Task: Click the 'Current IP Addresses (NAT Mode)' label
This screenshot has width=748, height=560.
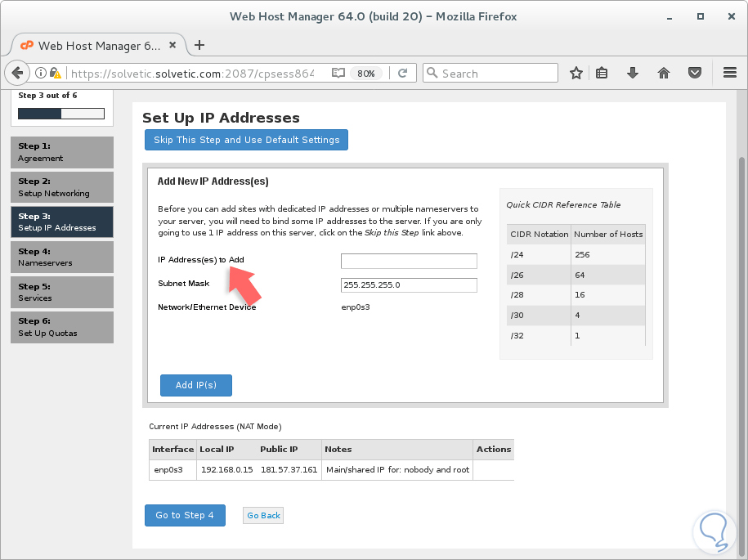Action: coord(215,427)
